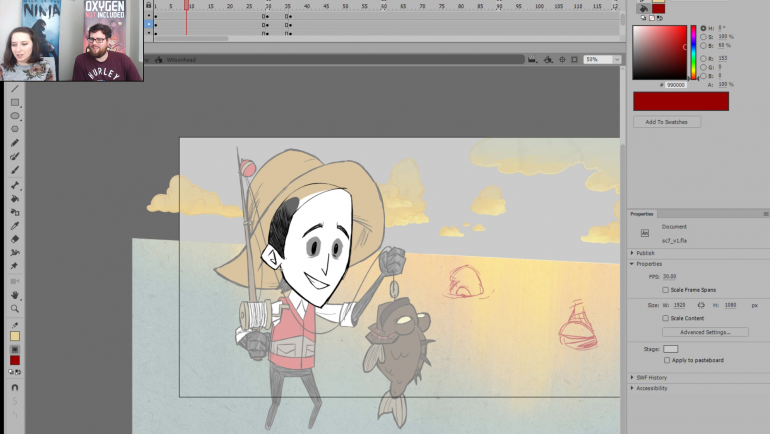The image size is (770, 434).
Task: Click the Stage background color swatch
Action: (670, 349)
